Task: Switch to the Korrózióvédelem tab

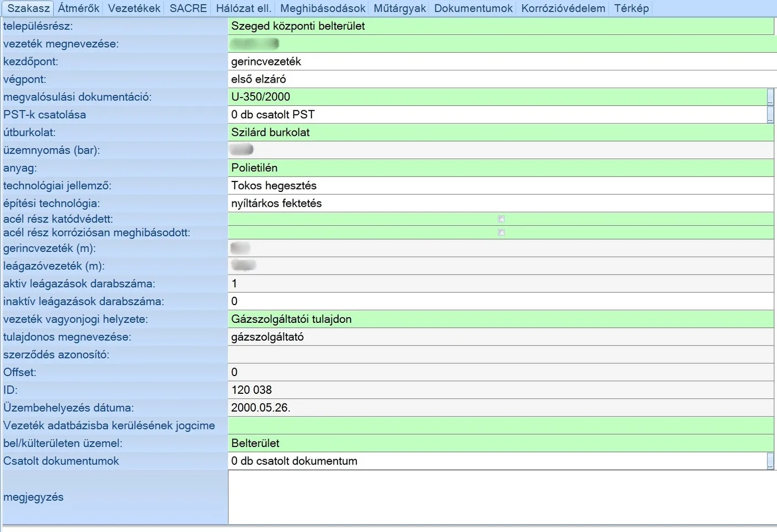Action: [x=563, y=8]
